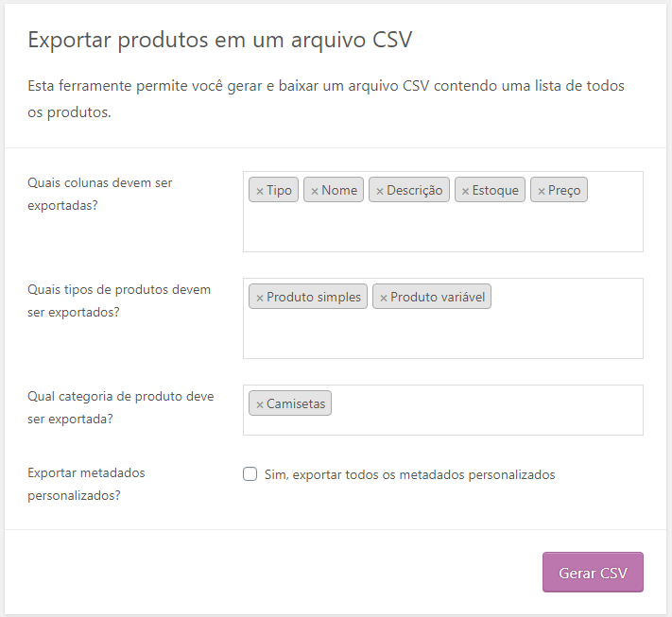Click the Gerar CSV button

pos(593,573)
